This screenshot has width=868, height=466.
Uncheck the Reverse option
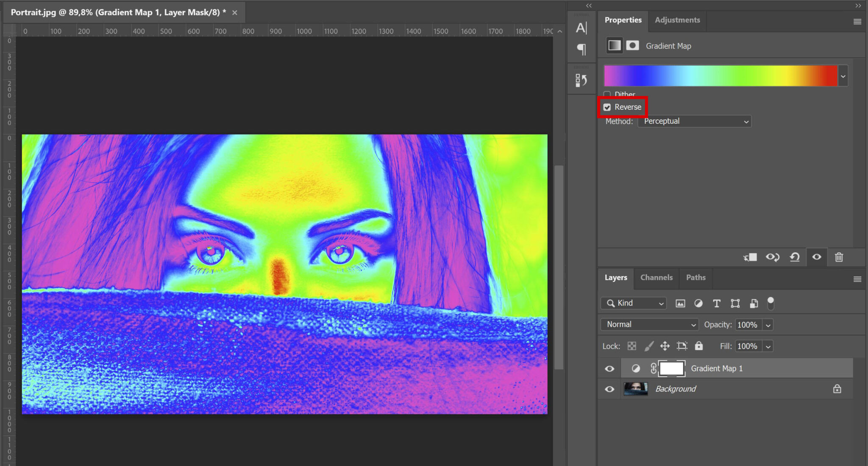click(607, 107)
